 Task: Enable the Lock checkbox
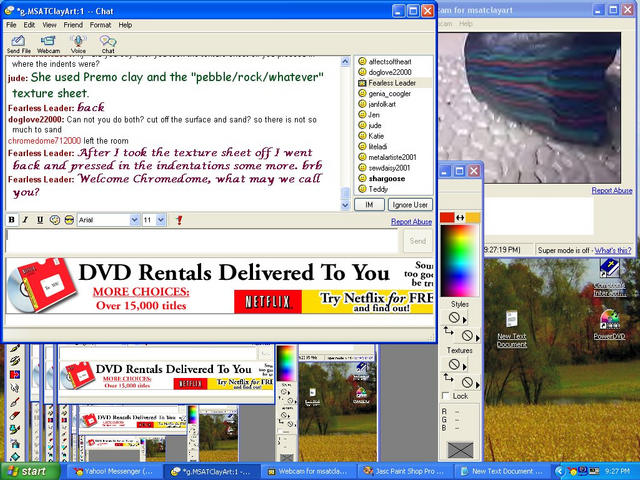coord(446,396)
